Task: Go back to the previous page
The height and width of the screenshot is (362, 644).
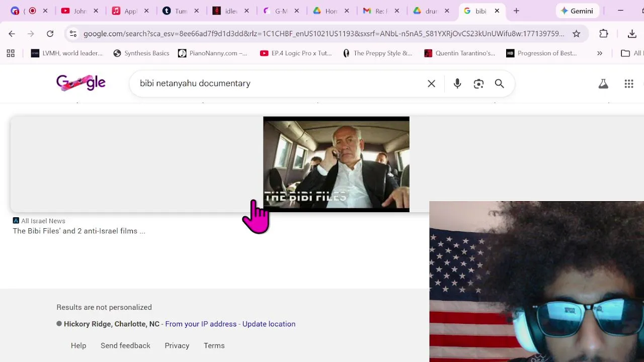Action: [x=12, y=34]
